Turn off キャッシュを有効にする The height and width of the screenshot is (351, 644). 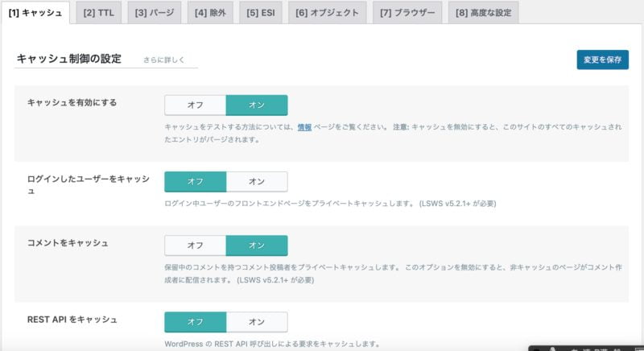195,105
